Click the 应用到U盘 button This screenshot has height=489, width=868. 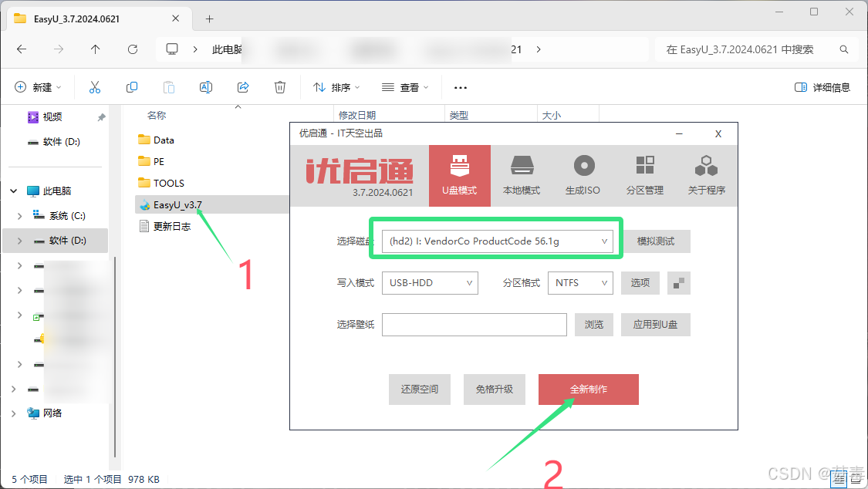(x=655, y=325)
